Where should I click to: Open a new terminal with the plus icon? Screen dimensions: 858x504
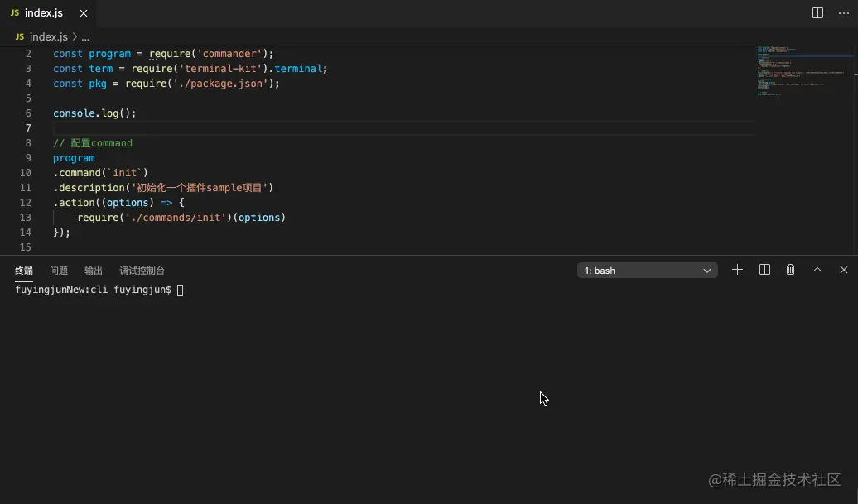737,269
